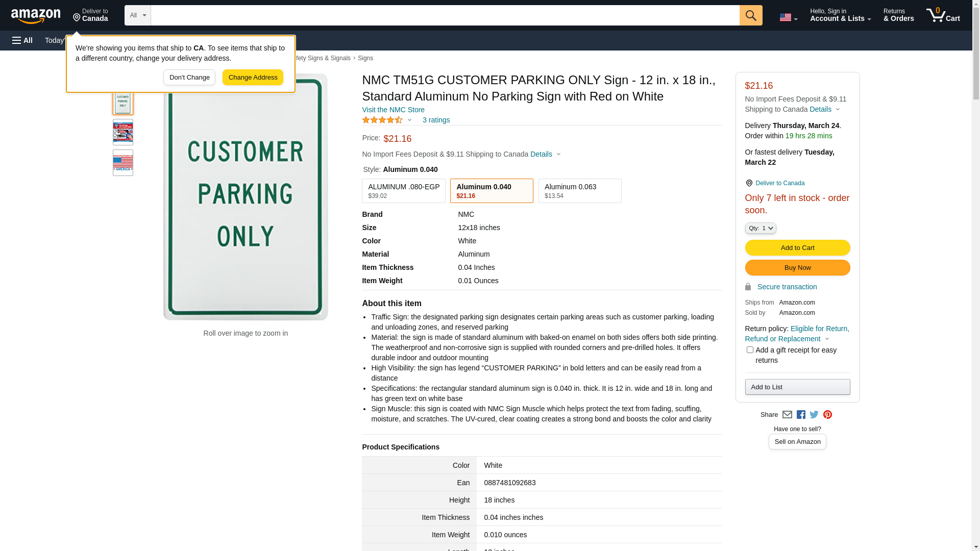Image resolution: width=980 pixels, height=551 pixels.
Task: Share product on Twitter
Action: (814, 415)
